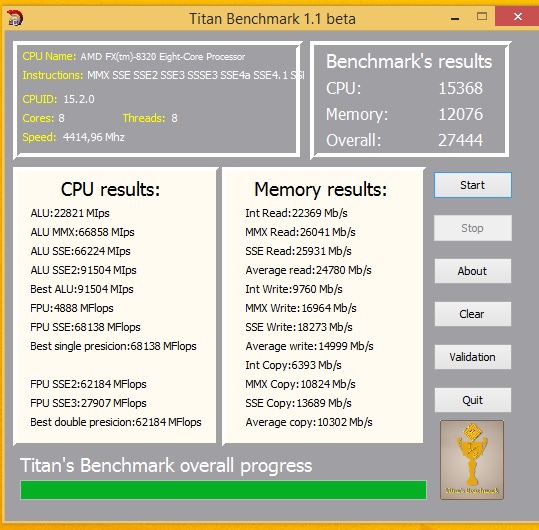Screen dimensions: 539x530
Task: Close the Titan Benchmark window
Action: tap(517, 16)
